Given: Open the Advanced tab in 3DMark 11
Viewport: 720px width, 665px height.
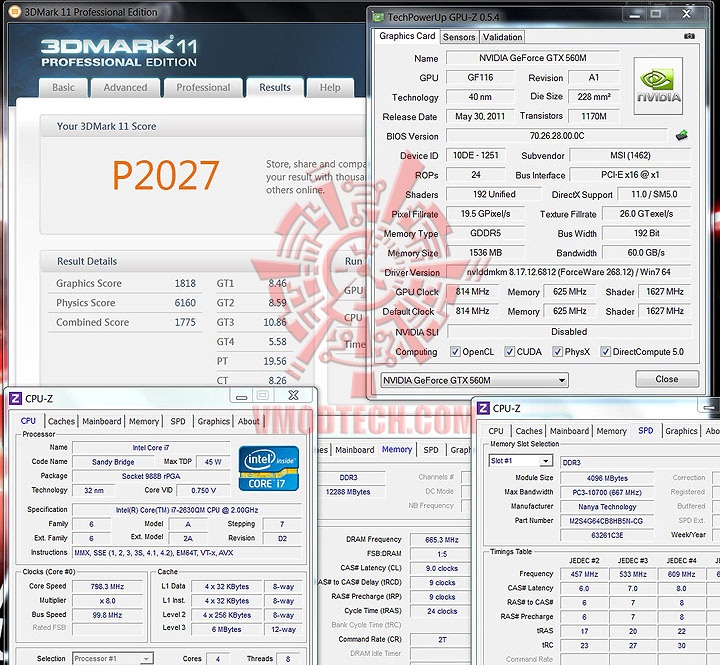Looking at the screenshot, I should pos(125,87).
